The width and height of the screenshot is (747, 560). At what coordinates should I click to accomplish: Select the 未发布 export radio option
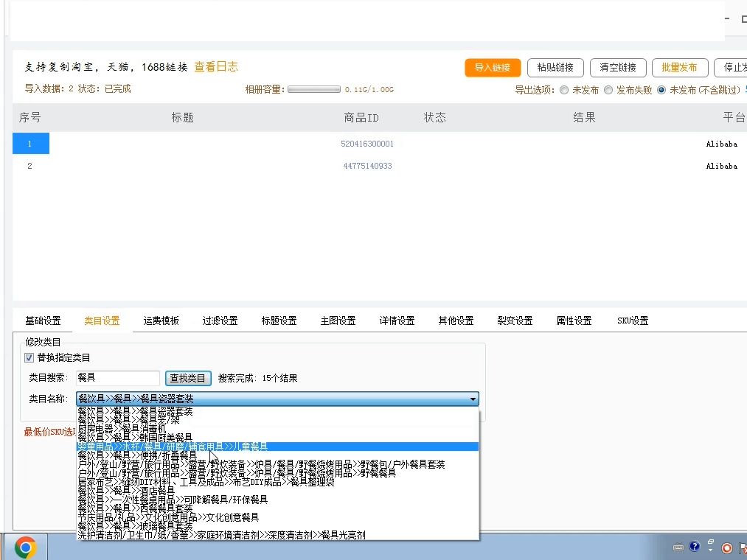point(564,90)
